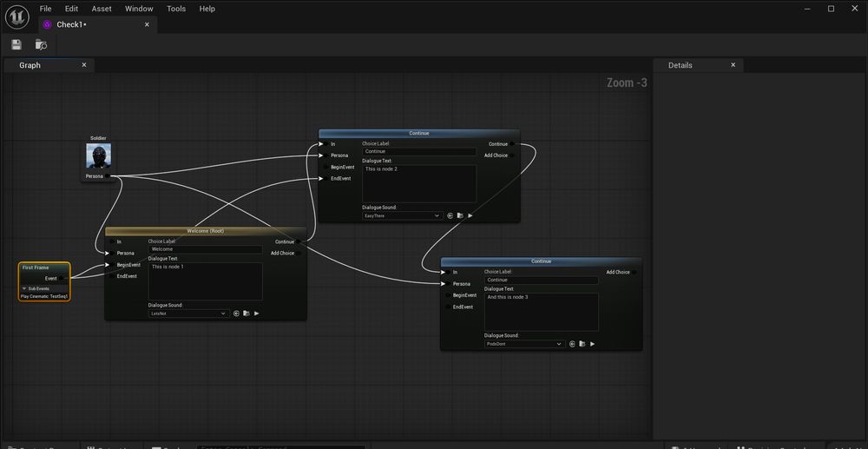
Task: Browse to EasyThere sound asset folder icon
Action: tap(460, 215)
